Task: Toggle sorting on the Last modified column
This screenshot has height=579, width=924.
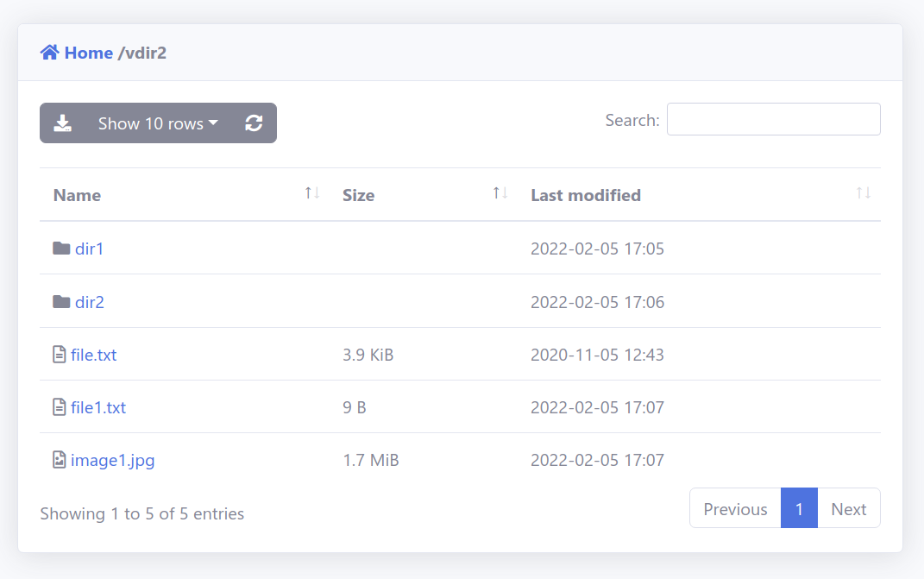Action: click(864, 192)
